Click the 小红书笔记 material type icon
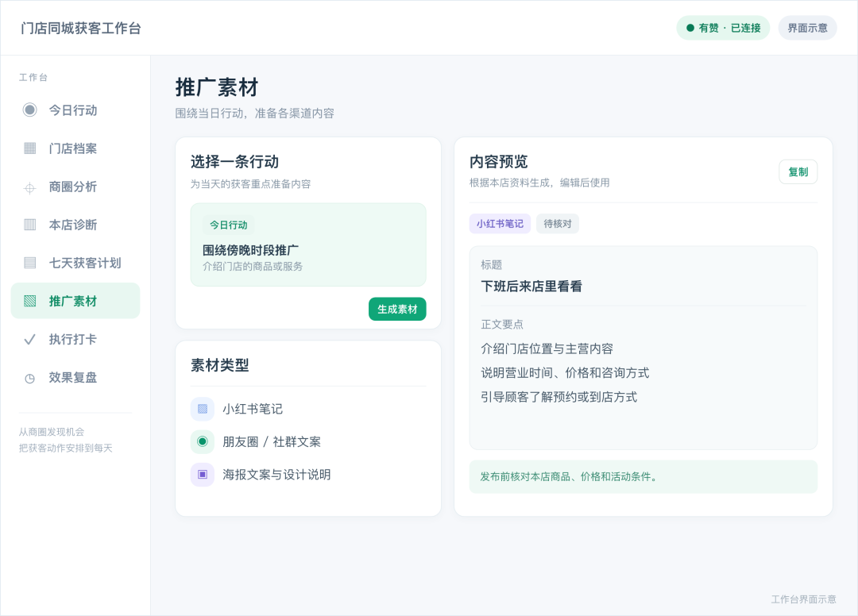This screenshot has width=858, height=616. [202, 409]
